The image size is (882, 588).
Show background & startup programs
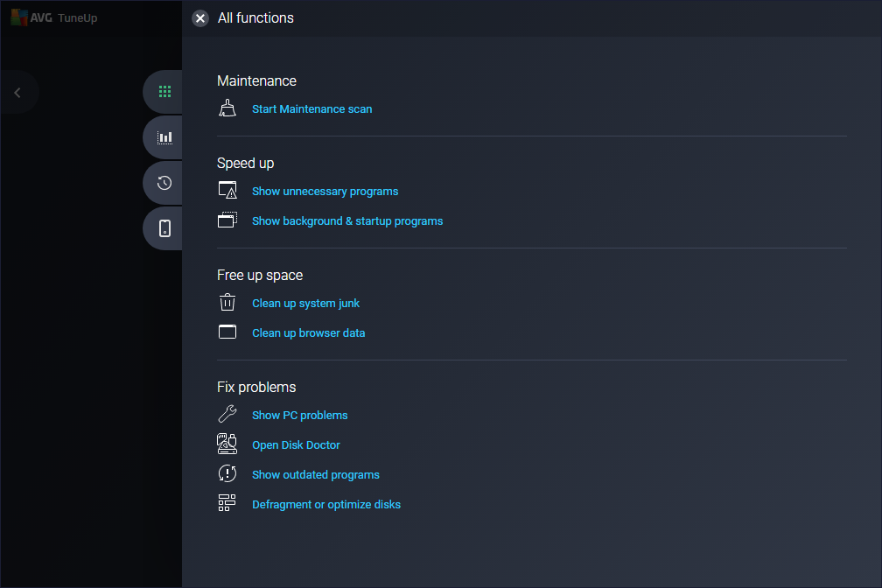click(x=347, y=220)
